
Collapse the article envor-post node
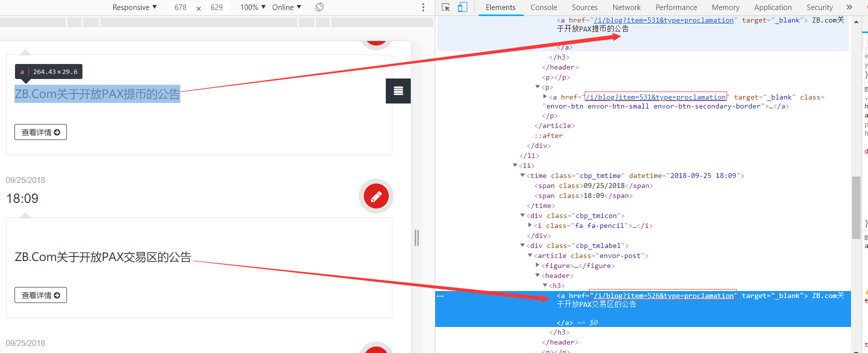(530, 255)
